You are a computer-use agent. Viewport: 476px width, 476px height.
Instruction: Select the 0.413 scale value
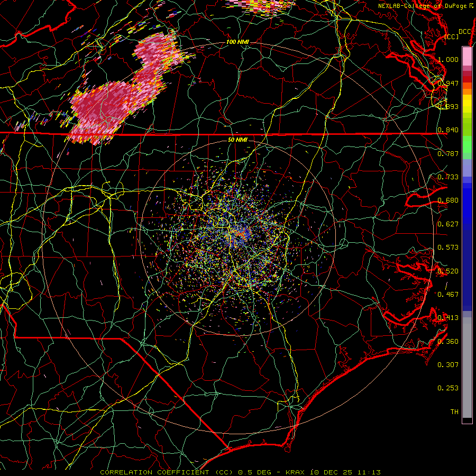point(448,318)
